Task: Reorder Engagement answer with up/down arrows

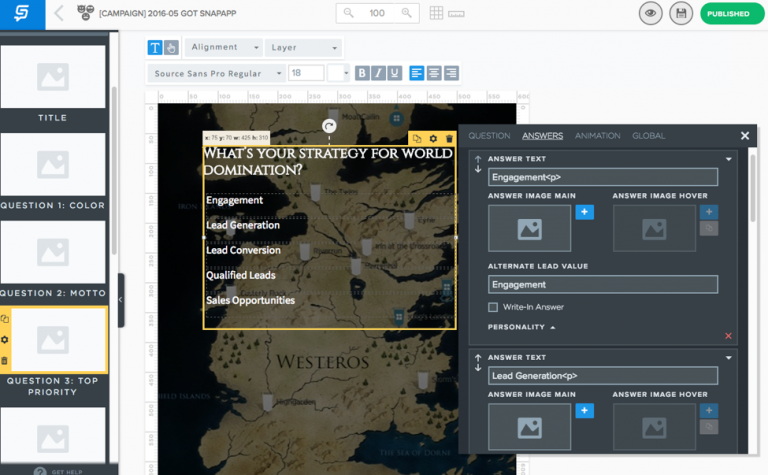Action: 478,164
